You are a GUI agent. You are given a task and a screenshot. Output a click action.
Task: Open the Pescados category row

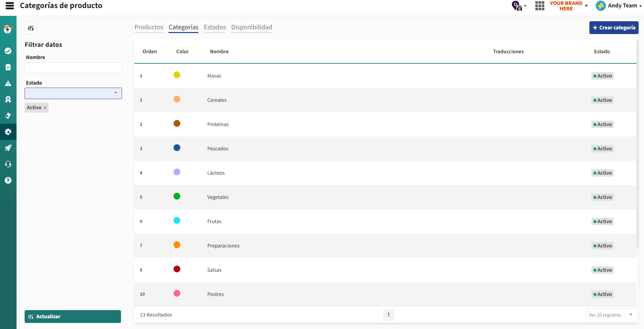click(385, 149)
